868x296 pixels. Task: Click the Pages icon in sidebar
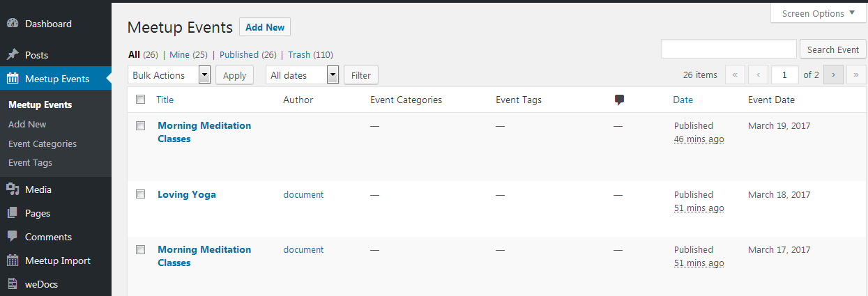(13, 213)
